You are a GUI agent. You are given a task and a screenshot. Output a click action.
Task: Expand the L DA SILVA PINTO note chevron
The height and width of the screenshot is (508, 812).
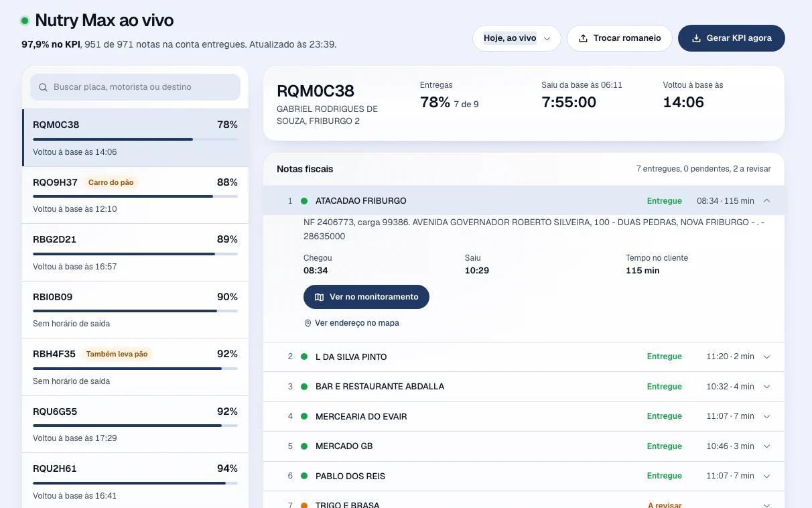pyautogui.click(x=767, y=357)
